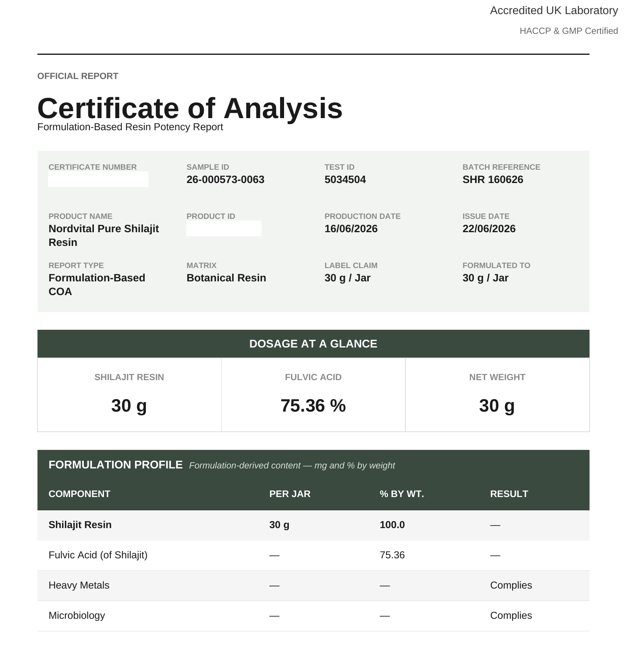
Task: Click 'Formulation-derived content' italic note
Action: pyautogui.click(x=292, y=466)
